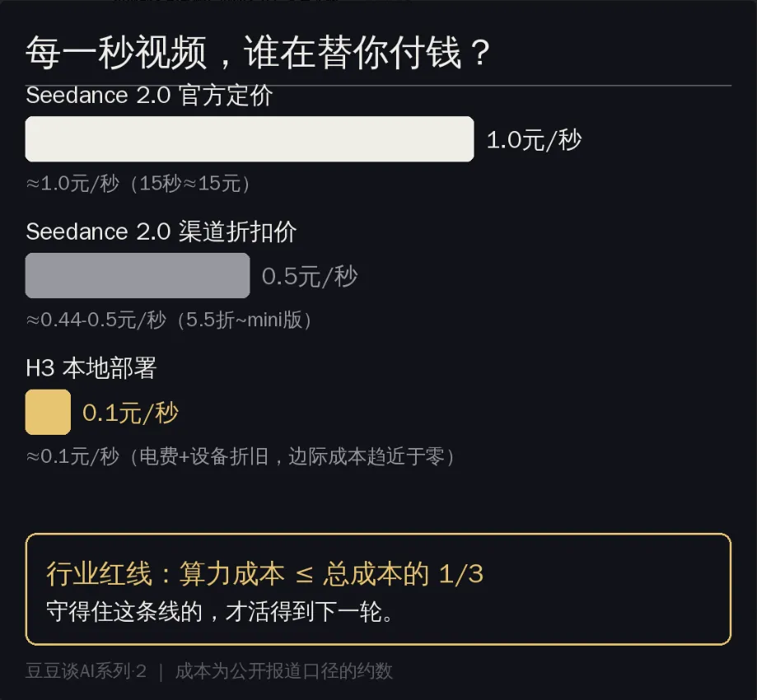
Task: Click the note ≈0.44-0.5元/秒（5.5折~mini版）
Action: tap(170, 320)
